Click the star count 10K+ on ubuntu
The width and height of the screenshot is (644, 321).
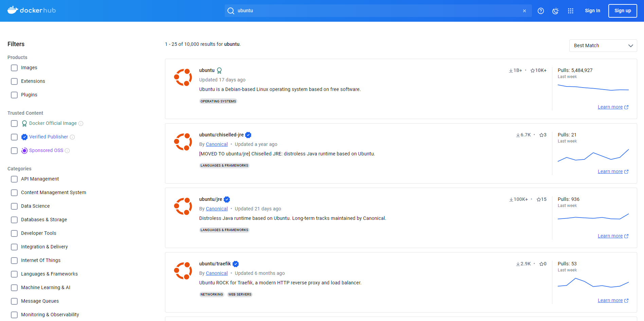point(538,70)
